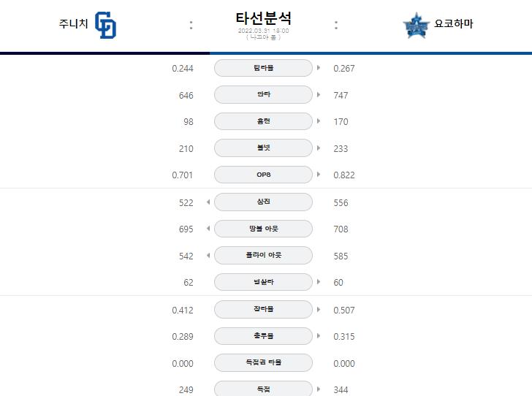Select the 안타 stat pill
The height and width of the screenshot is (396, 532).
pos(263,94)
